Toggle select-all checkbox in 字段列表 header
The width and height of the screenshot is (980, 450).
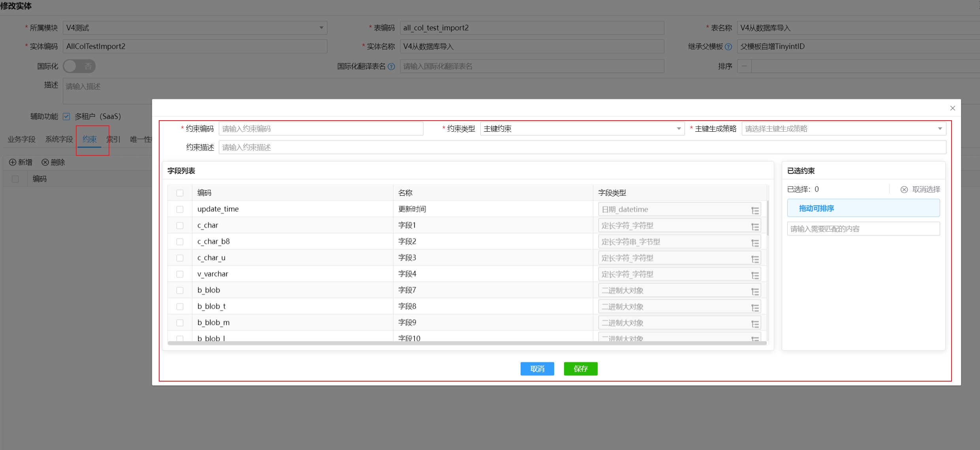[180, 193]
